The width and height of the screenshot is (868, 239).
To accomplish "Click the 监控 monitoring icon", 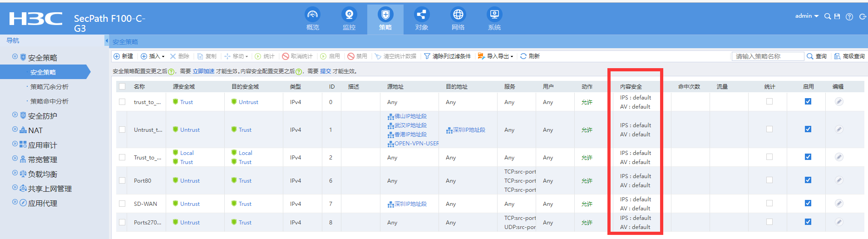I will coord(349,15).
